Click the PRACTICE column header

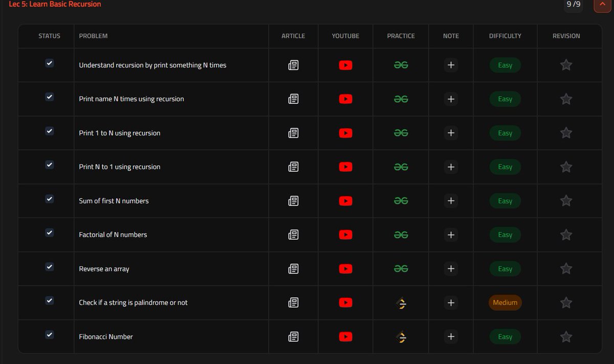click(401, 36)
